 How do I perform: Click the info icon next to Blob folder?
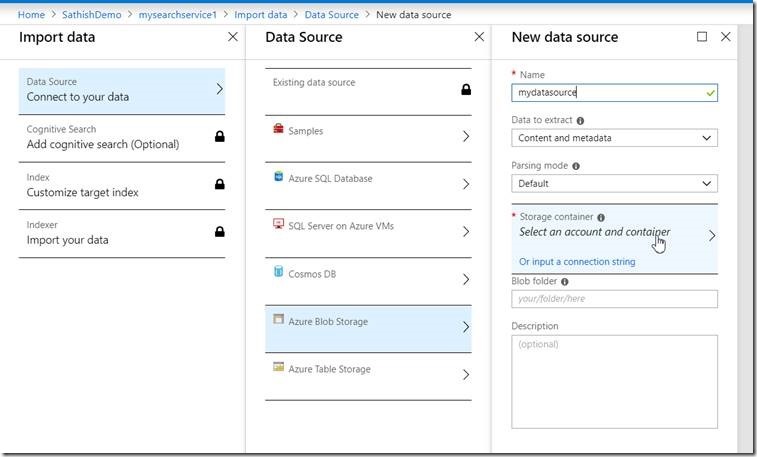coord(564,281)
